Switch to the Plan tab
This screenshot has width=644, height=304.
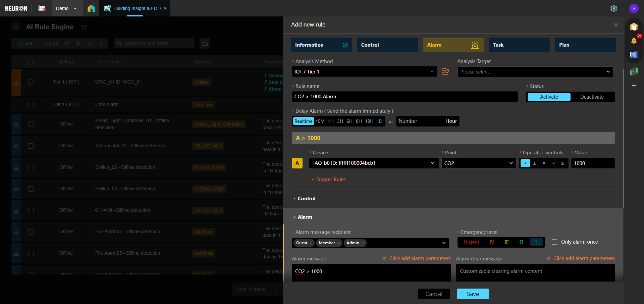(585, 45)
